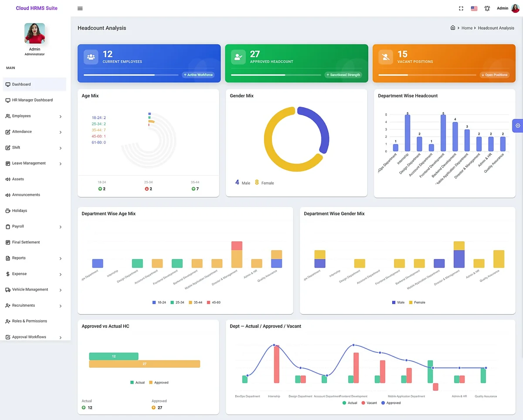Open the Assets menu item

click(34, 179)
